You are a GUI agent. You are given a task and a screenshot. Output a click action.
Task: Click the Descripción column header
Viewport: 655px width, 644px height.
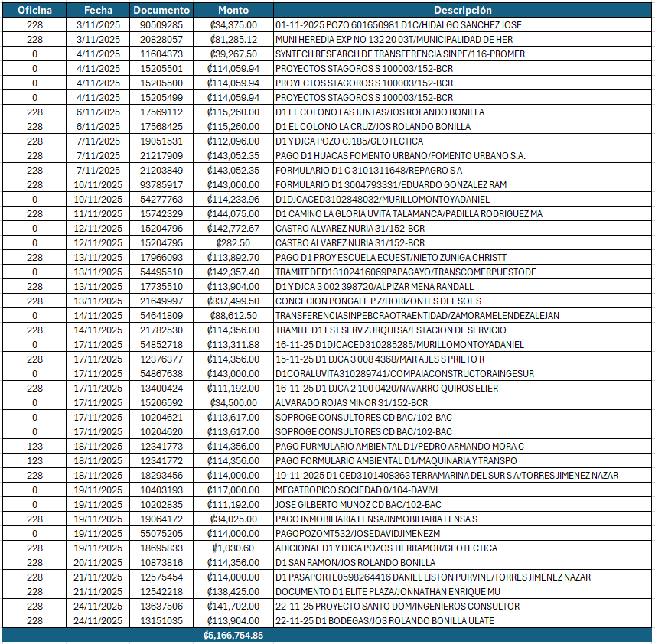pyautogui.click(x=462, y=10)
